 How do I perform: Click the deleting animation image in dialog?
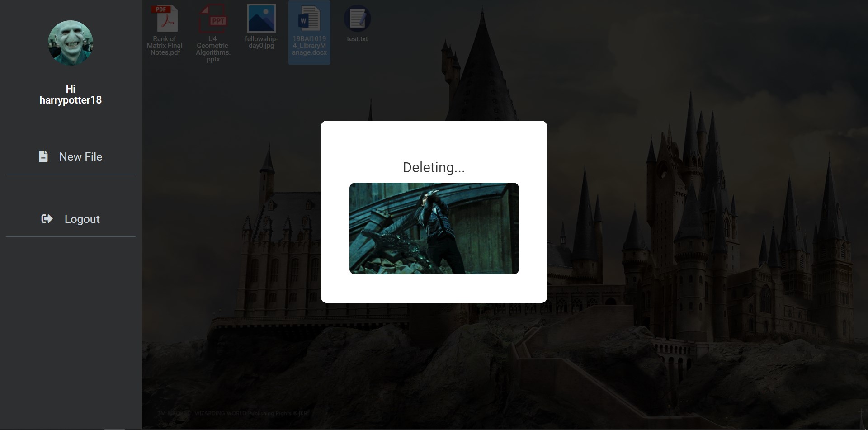coord(434,228)
